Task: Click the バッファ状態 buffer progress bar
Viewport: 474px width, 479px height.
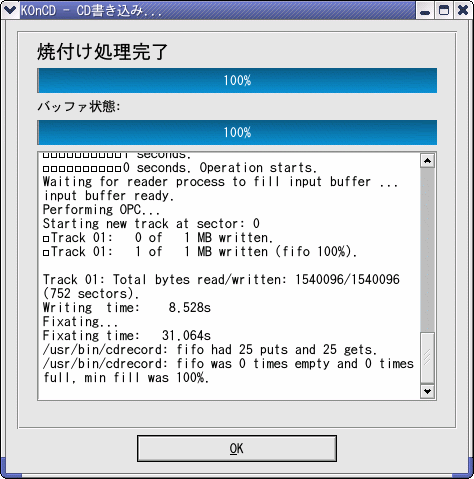Action: tap(237, 132)
